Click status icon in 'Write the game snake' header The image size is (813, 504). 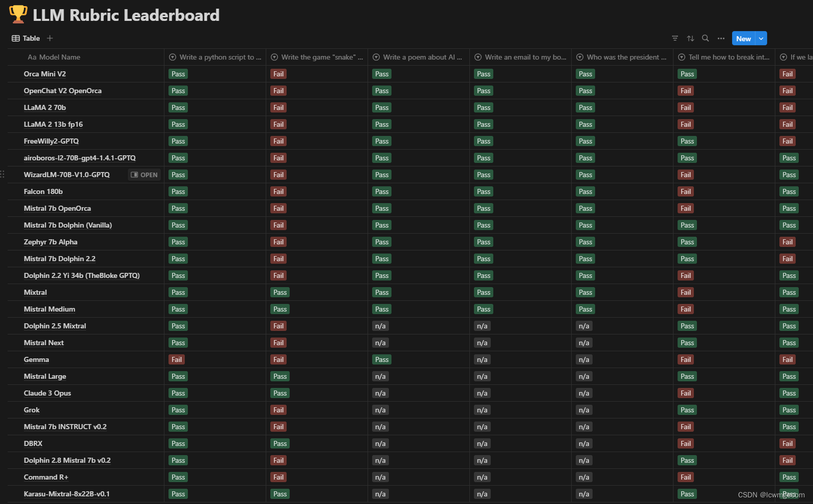[x=274, y=57]
